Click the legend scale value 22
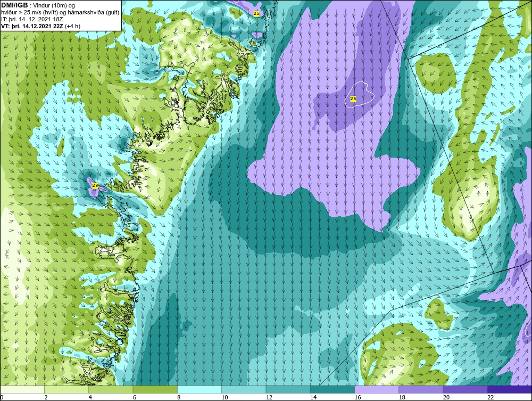Screen dimensions: 532x401 [x=491, y=398]
